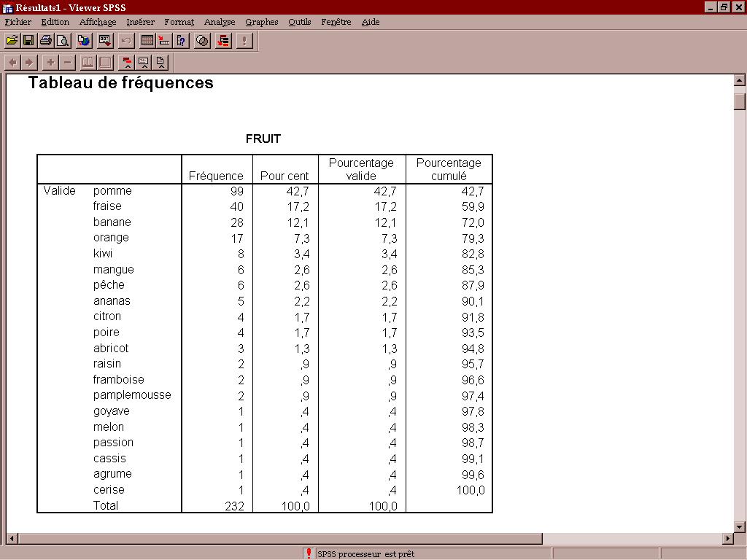
Task: Click the Demote right arrow icon
Action: click(x=29, y=63)
